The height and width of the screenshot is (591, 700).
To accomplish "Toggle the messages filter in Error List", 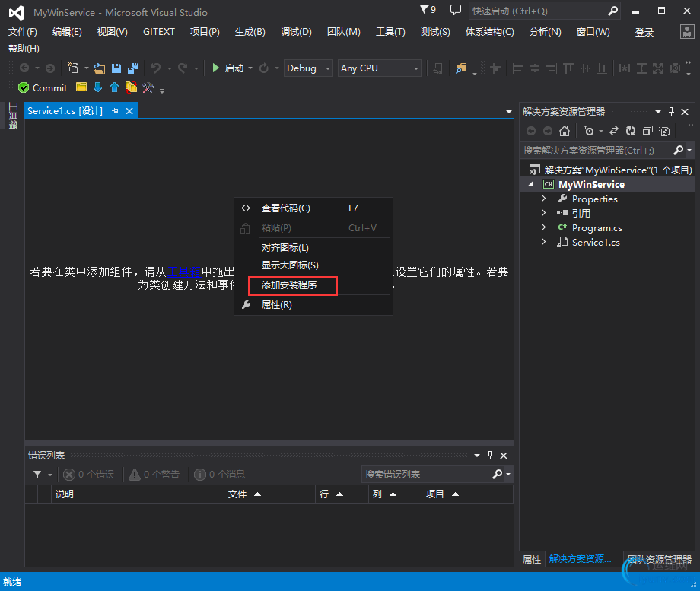I will pos(220,474).
